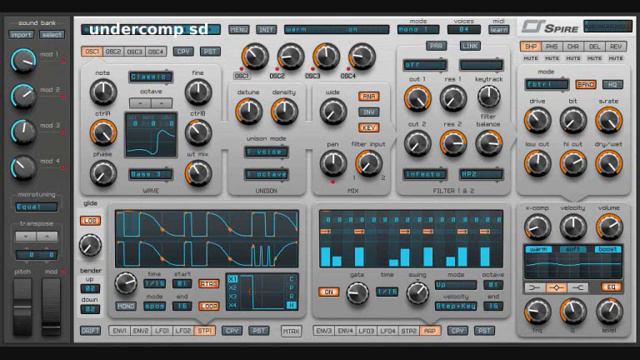Toggle the BAND button in shaper
The width and height of the screenshot is (640, 360).
pos(585,84)
